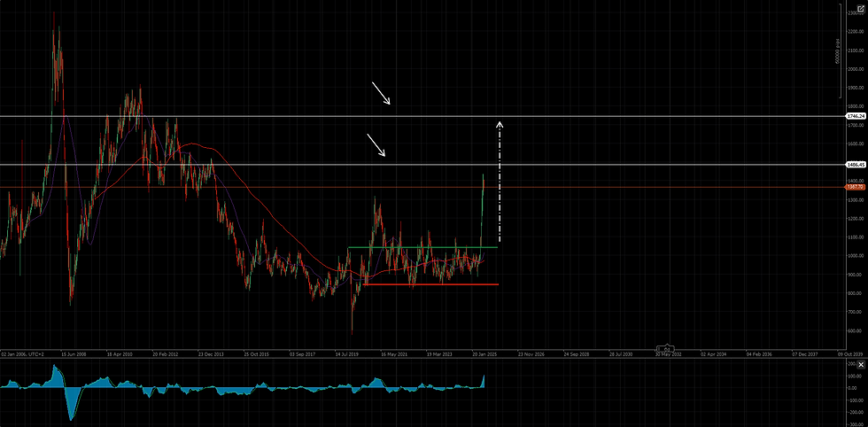The image size is (868, 427).
Task: Click the 2000.00 price axis value
Action: [856, 69]
